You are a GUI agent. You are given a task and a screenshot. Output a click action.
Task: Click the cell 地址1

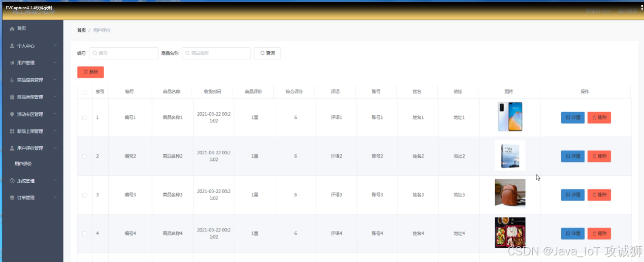coord(459,118)
